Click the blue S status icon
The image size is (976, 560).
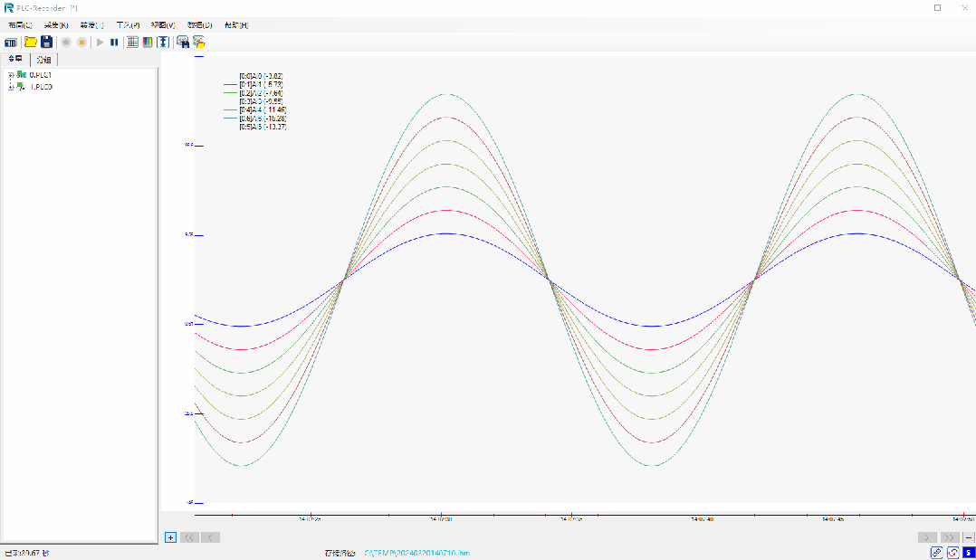coord(969,553)
